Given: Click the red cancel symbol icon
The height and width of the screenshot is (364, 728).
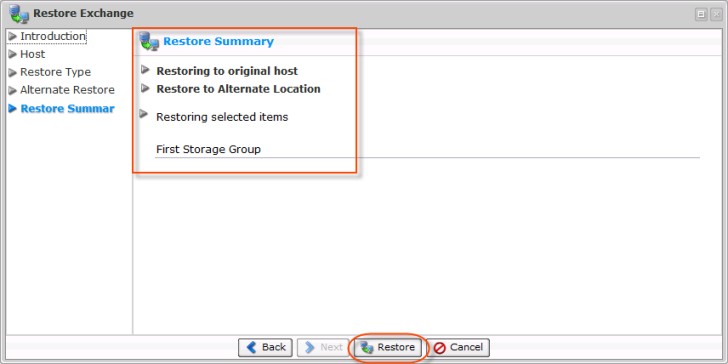Looking at the screenshot, I should [439, 348].
